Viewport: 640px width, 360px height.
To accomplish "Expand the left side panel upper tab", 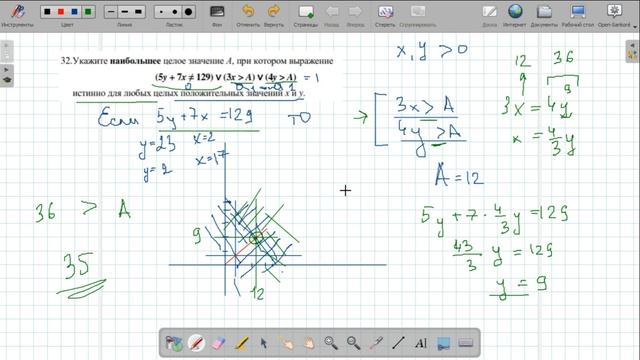I will coord(7,51).
